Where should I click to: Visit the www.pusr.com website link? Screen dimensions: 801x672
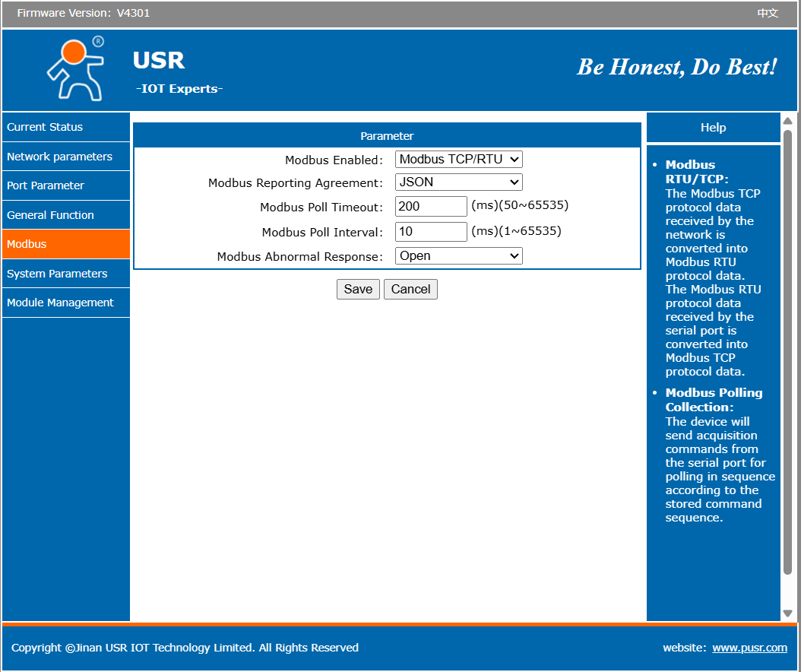pos(749,648)
